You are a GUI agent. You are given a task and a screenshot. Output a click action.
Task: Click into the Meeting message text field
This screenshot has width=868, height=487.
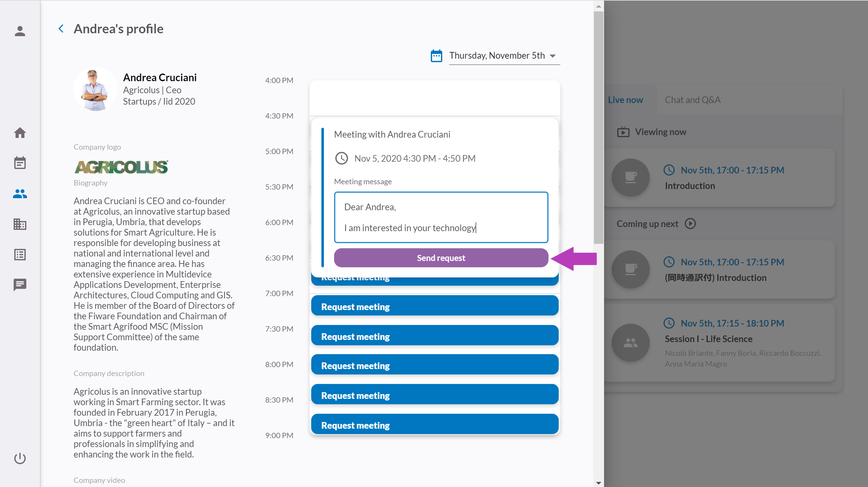[441, 217]
